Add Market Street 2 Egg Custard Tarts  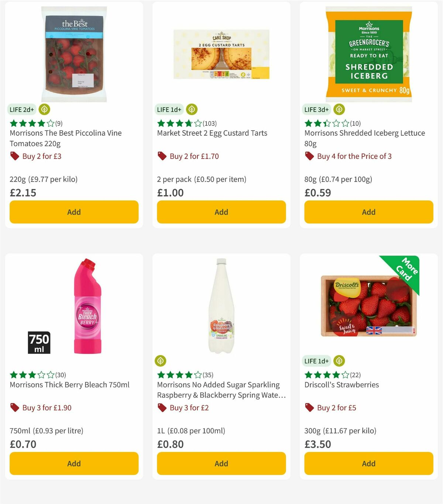point(221,212)
